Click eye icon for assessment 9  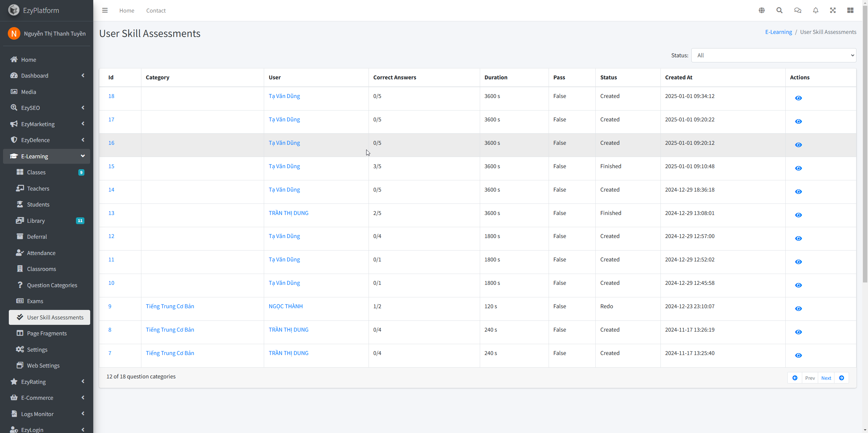click(x=798, y=309)
